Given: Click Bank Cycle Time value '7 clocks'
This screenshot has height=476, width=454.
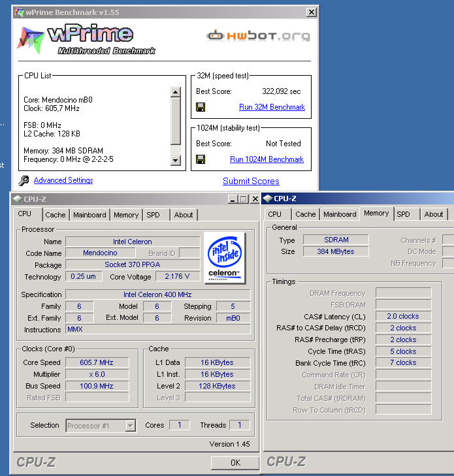Looking at the screenshot, I should [x=403, y=363].
